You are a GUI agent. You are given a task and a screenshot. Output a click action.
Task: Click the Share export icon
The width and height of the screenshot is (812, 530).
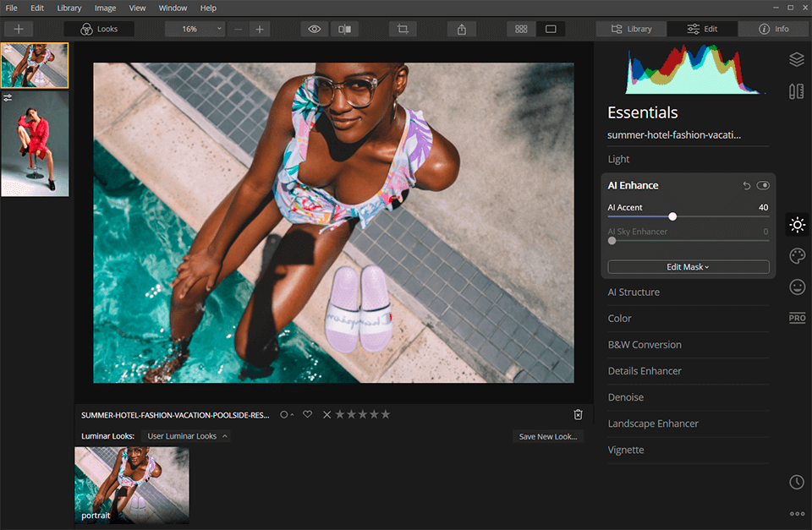pyautogui.click(x=462, y=29)
